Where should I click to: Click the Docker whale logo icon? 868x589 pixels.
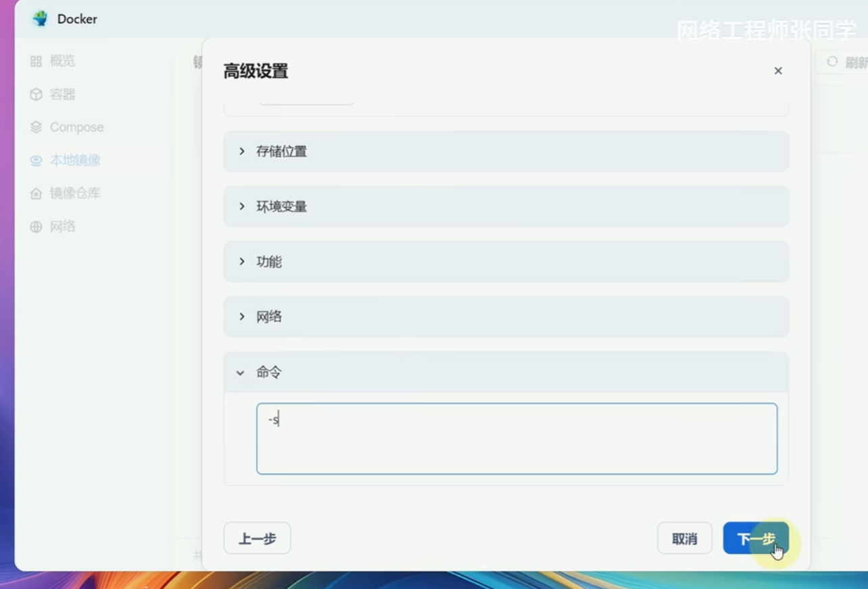41,19
